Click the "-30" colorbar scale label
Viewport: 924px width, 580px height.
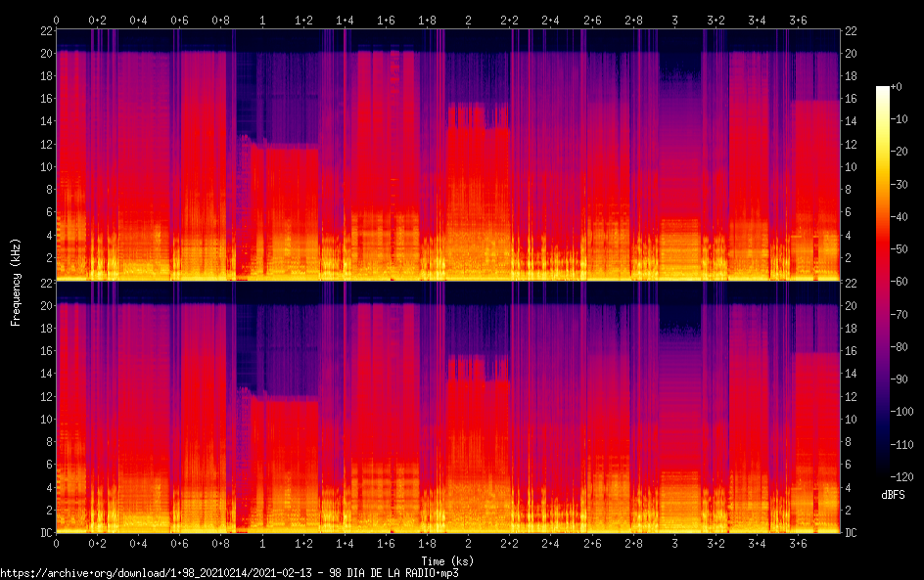click(899, 184)
